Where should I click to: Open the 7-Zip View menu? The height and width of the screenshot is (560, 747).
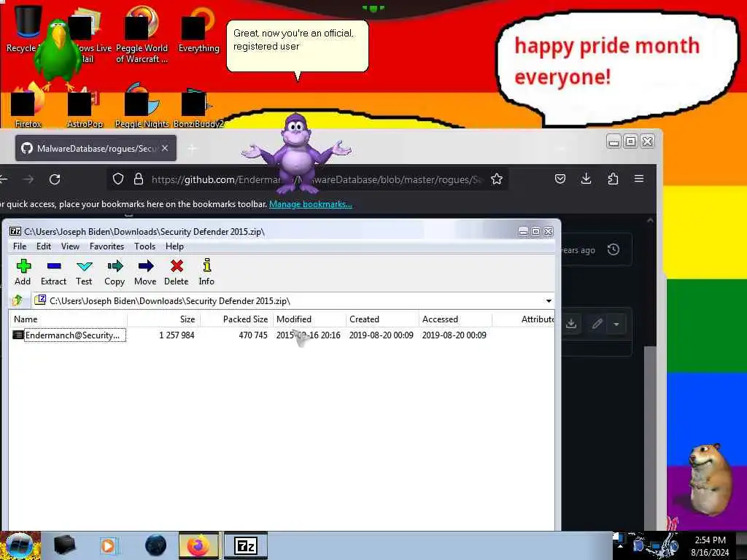[x=70, y=246]
